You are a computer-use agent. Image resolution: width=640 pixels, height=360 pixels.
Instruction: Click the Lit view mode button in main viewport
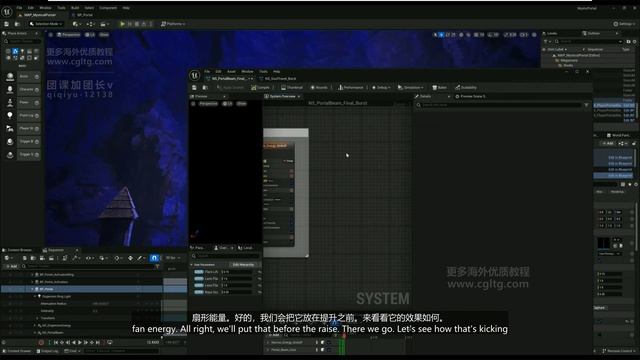point(90,35)
